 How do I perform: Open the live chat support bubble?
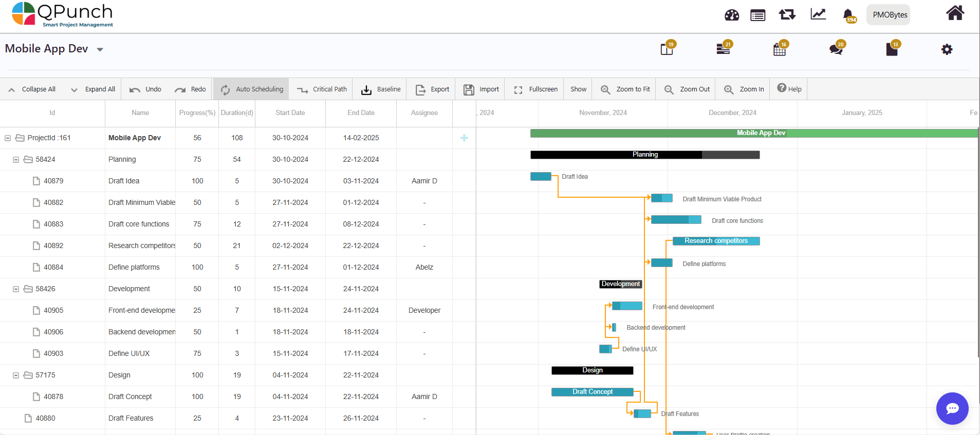tap(952, 408)
